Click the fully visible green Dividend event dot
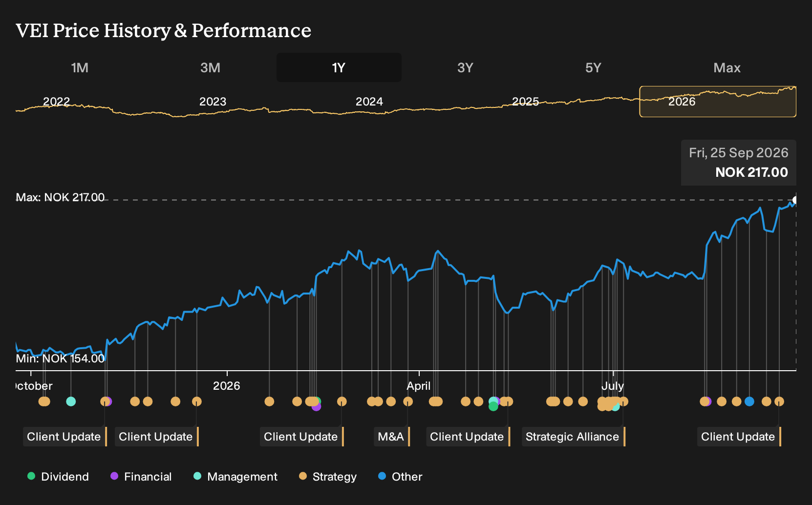The width and height of the screenshot is (812, 505). (x=493, y=406)
